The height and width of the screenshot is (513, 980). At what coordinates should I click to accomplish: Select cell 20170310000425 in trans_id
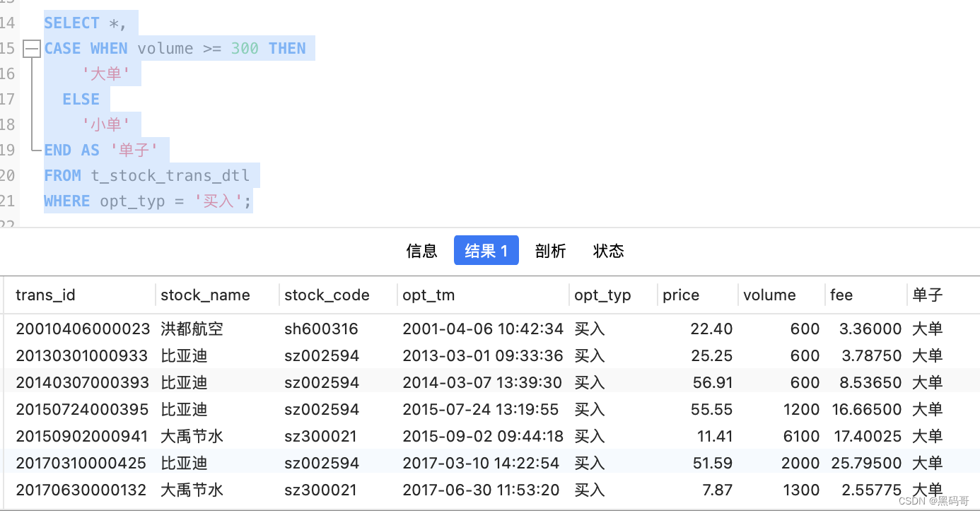(x=81, y=463)
